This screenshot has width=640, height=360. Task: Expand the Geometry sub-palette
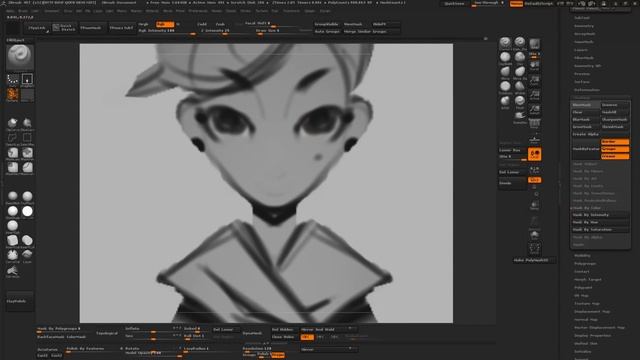[584, 26]
